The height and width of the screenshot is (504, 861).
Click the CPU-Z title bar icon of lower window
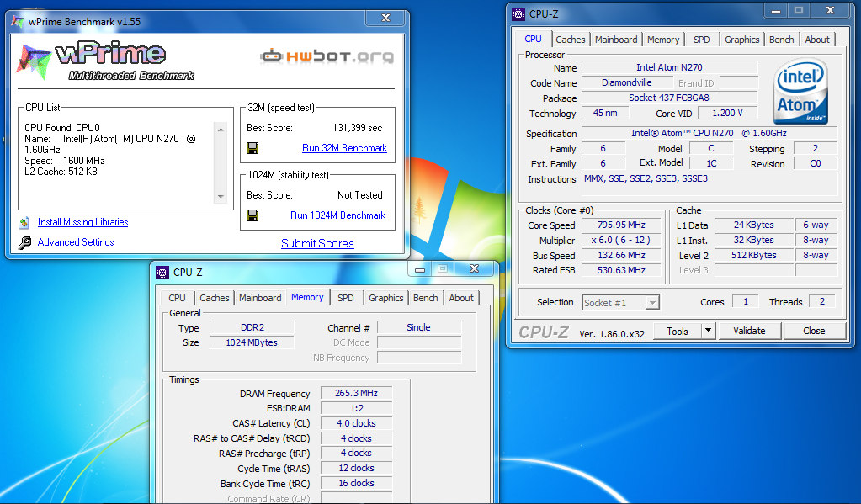162,273
